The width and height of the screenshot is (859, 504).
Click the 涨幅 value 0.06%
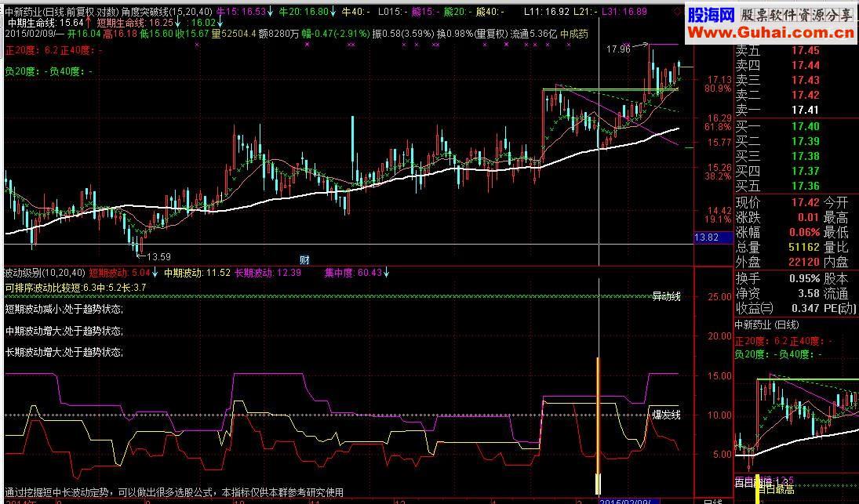pyautogui.click(x=805, y=232)
